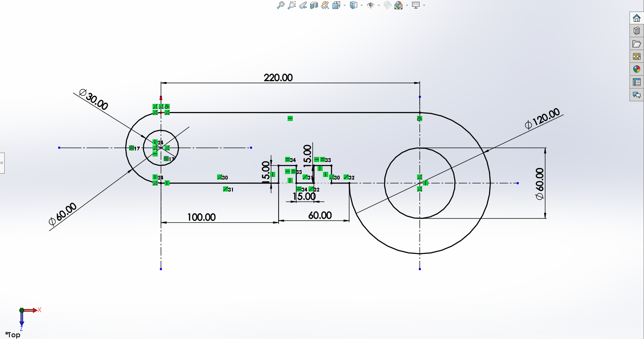Open the Edit Appearance tool
The height and width of the screenshot is (339, 644).
pyautogui.click(x=388, y=5)
